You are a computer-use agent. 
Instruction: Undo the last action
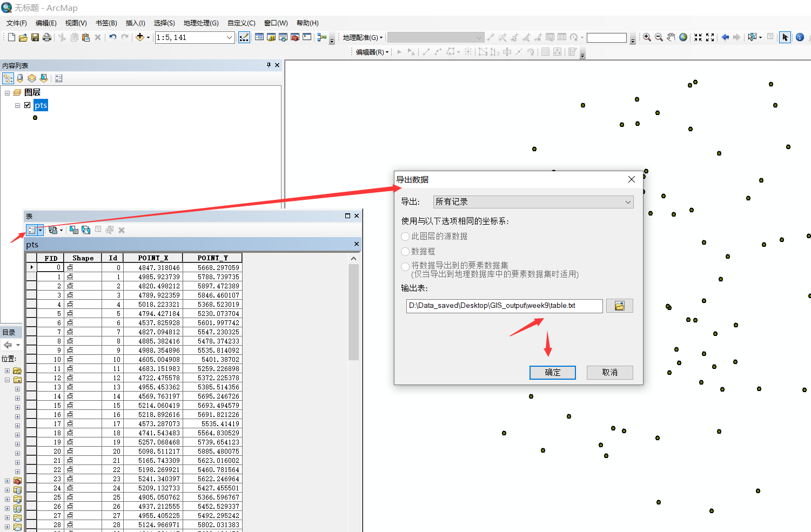[112, 37]
